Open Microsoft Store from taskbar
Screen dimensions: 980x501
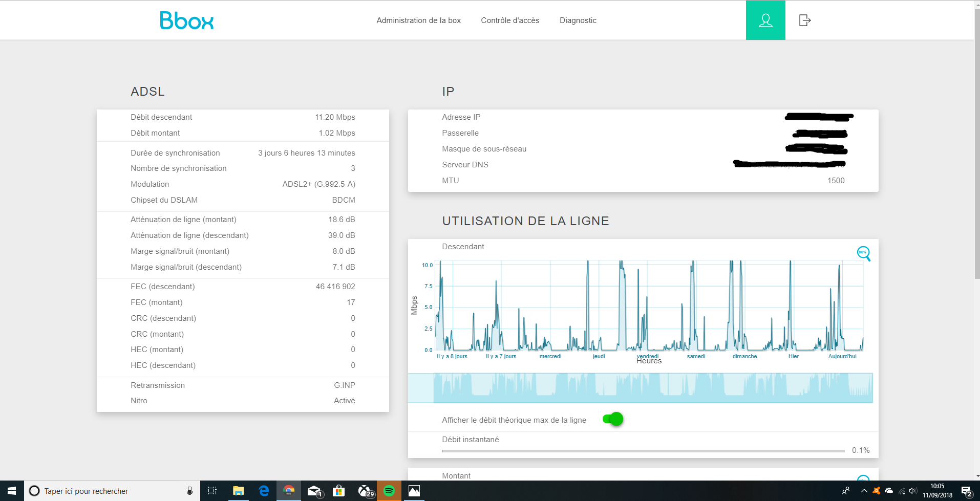click(x=338, y=491)
